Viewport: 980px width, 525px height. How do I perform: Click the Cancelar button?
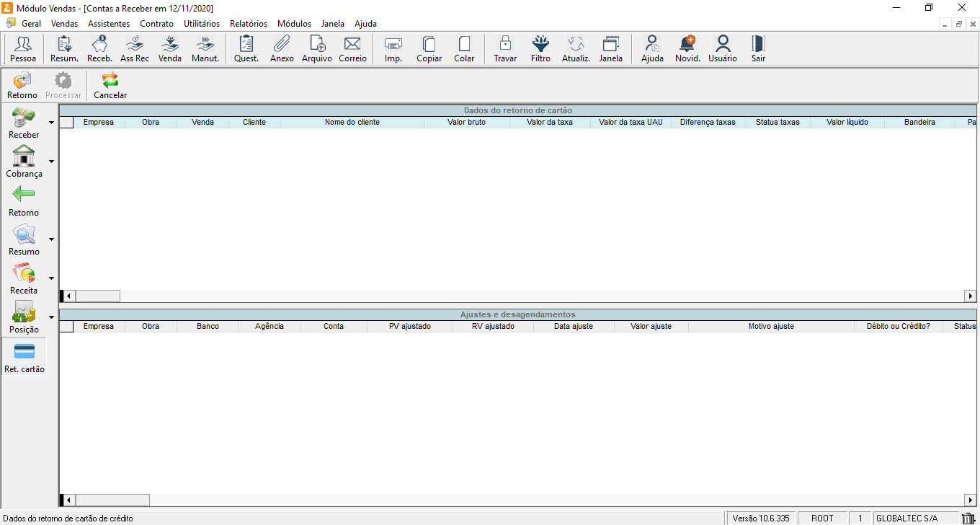(110, 86)
